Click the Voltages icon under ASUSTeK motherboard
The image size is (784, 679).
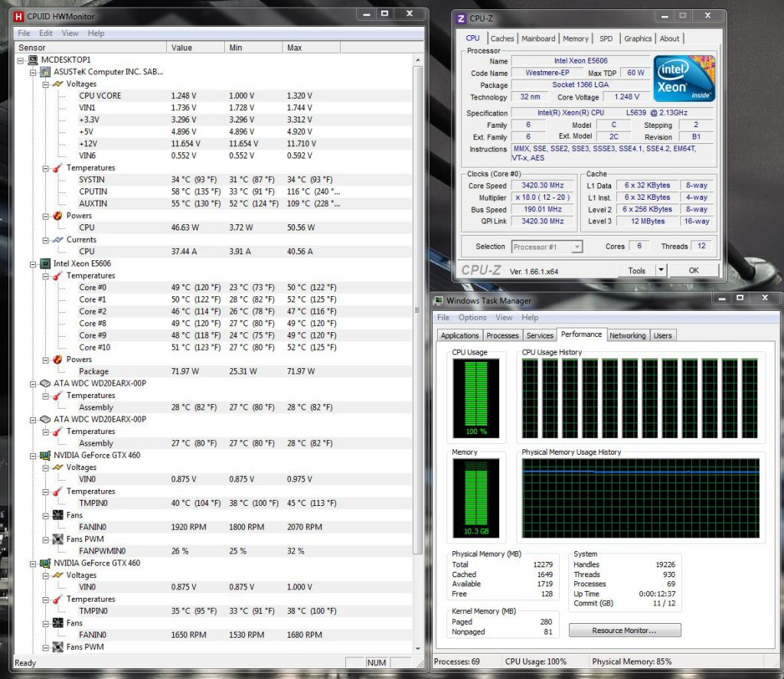pyautogui.click(x=58, y=84)
